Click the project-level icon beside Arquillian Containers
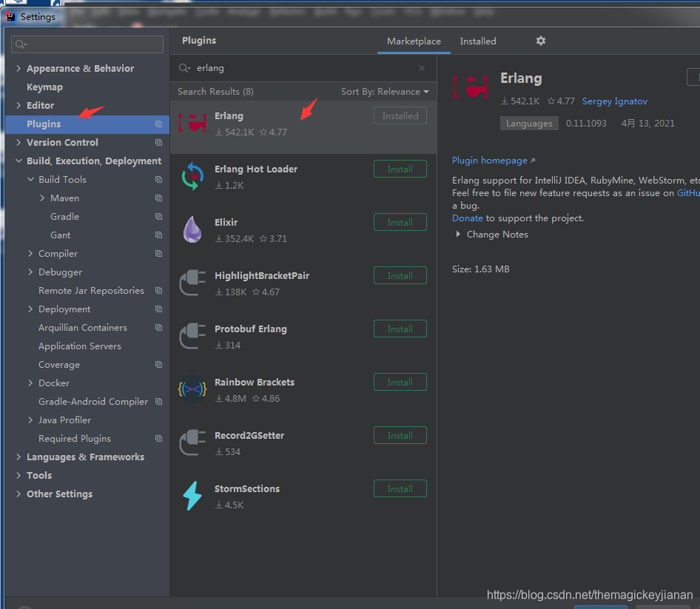 (158, 328)
